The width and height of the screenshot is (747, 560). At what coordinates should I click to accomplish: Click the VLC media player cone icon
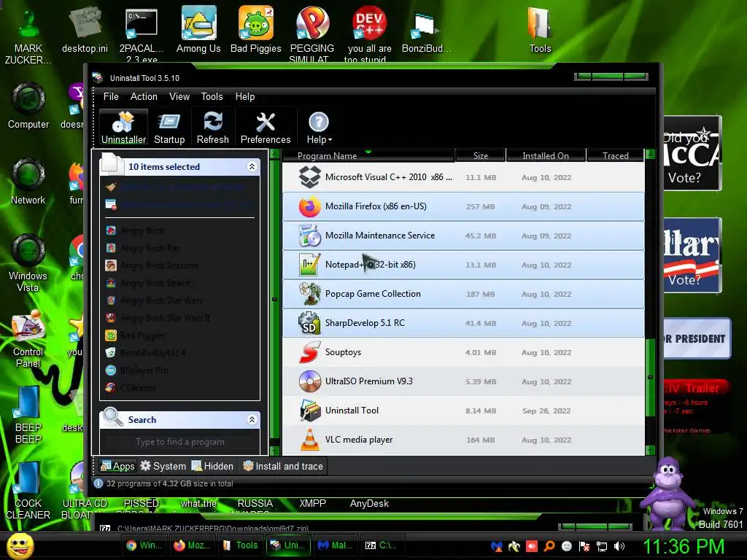click(x=309, y=440)
